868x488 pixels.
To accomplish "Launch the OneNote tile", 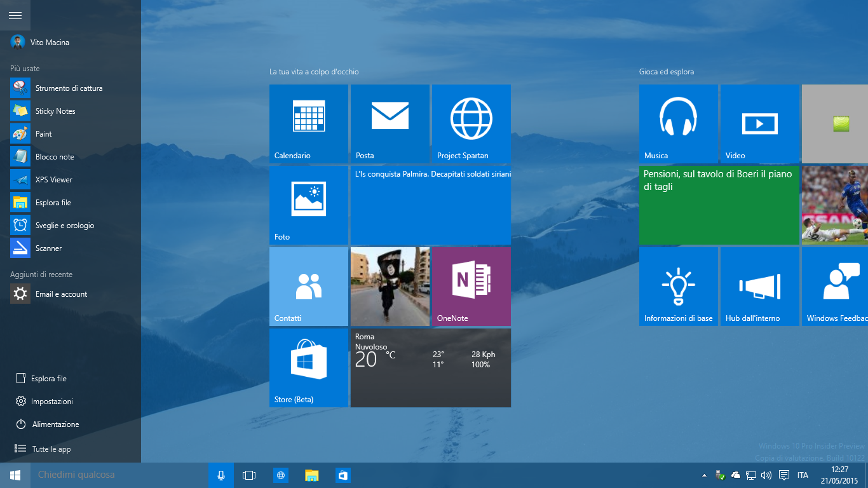I will click(x=471, y=287).
